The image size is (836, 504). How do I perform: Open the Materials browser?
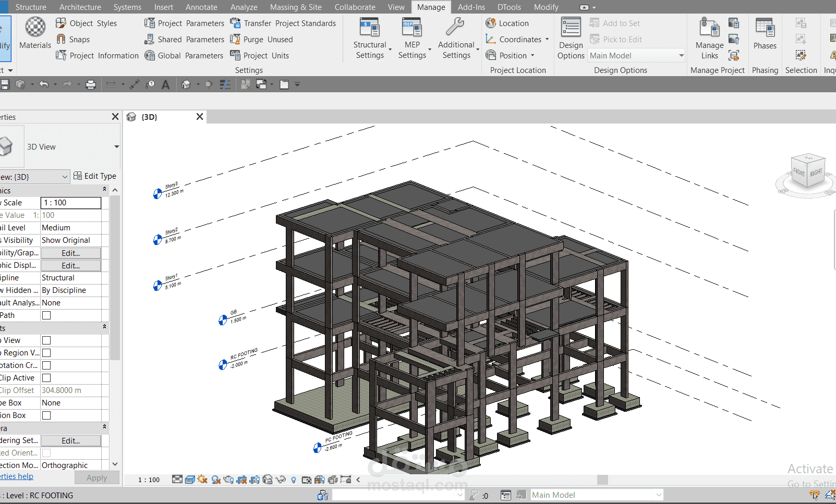(35, 34)
